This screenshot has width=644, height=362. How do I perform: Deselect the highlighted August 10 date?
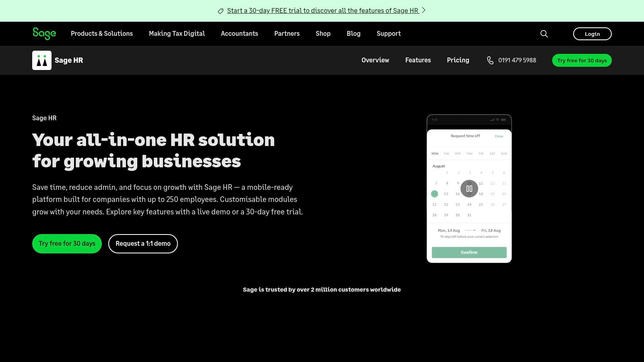(469, 183)
